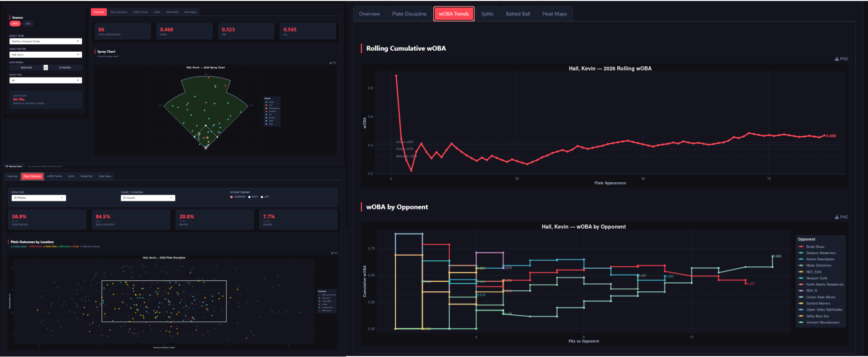Image resolution: width=868 pixels, height=357 pixels.
Task: Click the 20.8% Whiff card
Action: coord(215,219)
